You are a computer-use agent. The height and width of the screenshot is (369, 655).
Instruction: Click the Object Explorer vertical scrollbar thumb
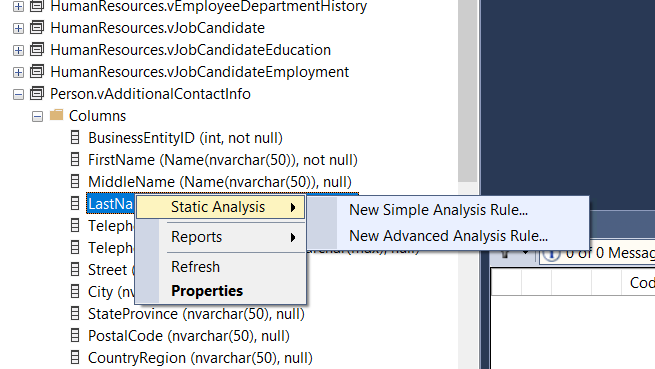click(x=467, y=91)
